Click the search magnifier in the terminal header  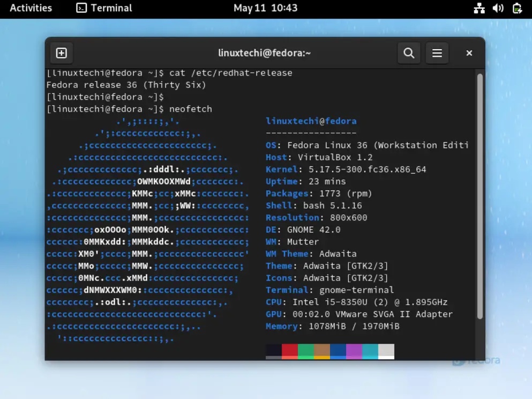[409, 53]
